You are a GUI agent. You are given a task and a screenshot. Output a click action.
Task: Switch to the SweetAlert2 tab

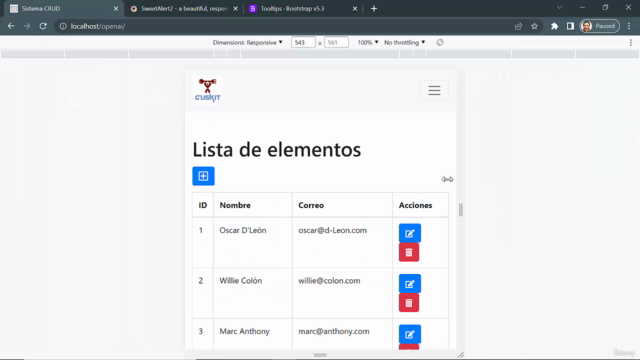click(184, 9)
